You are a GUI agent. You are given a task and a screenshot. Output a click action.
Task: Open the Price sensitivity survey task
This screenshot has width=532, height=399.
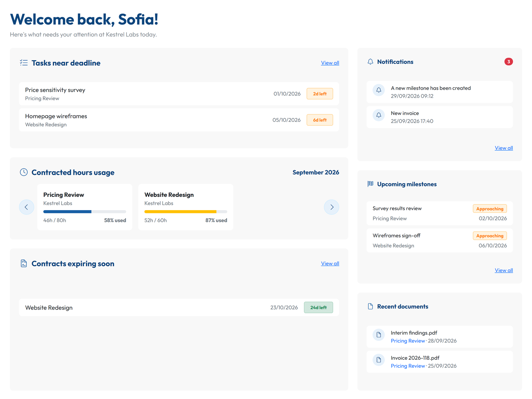coord(179,94)
